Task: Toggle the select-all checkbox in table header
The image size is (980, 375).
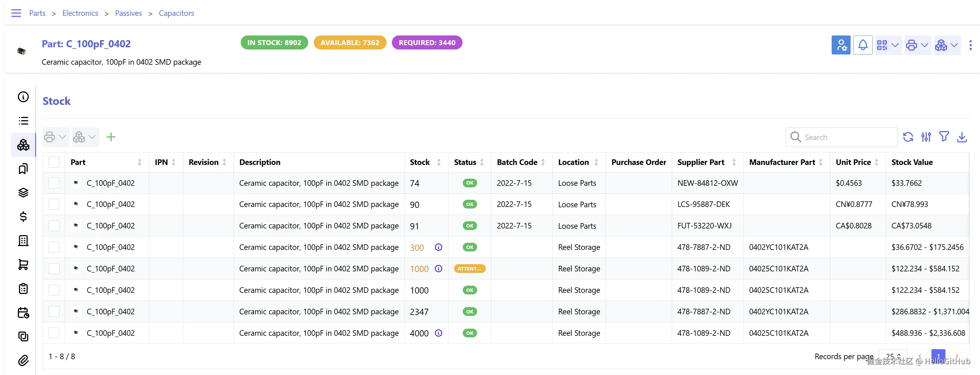Action: [54, 162]
